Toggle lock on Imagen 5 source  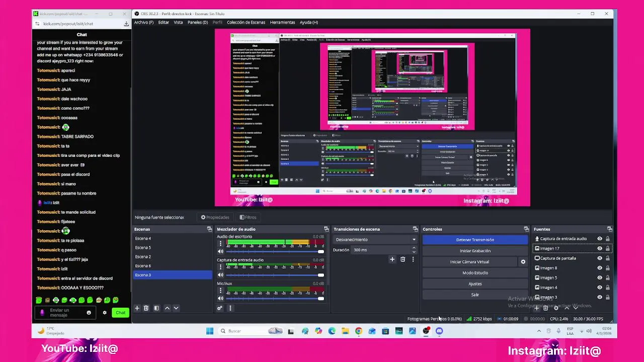coord(607,278)
